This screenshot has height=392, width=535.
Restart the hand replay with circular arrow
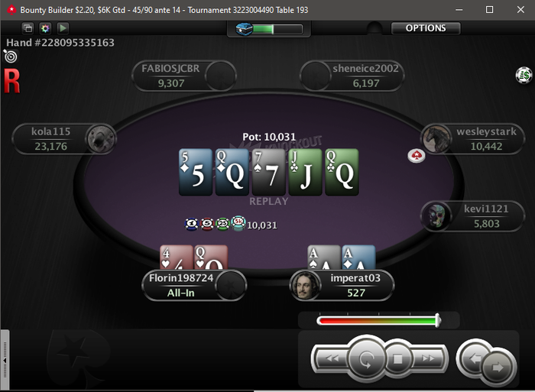[x=366, y=359]
